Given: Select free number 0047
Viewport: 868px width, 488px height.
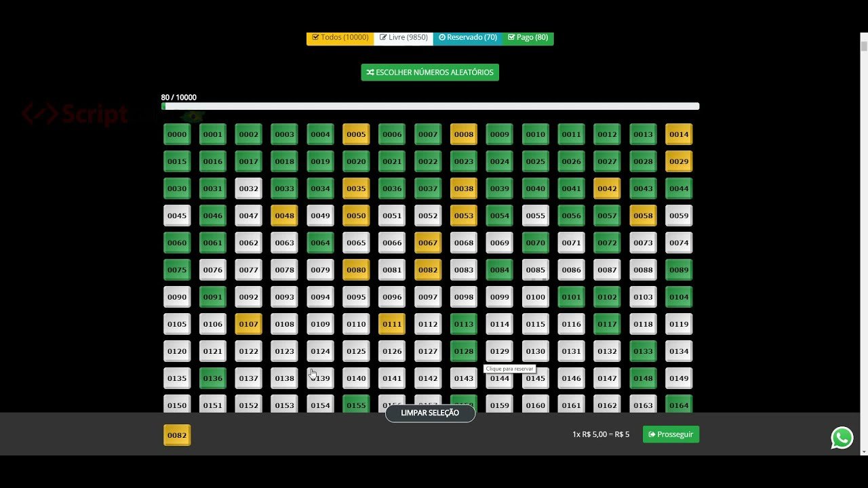Looking at the screenshot, I should coord(249,216).
